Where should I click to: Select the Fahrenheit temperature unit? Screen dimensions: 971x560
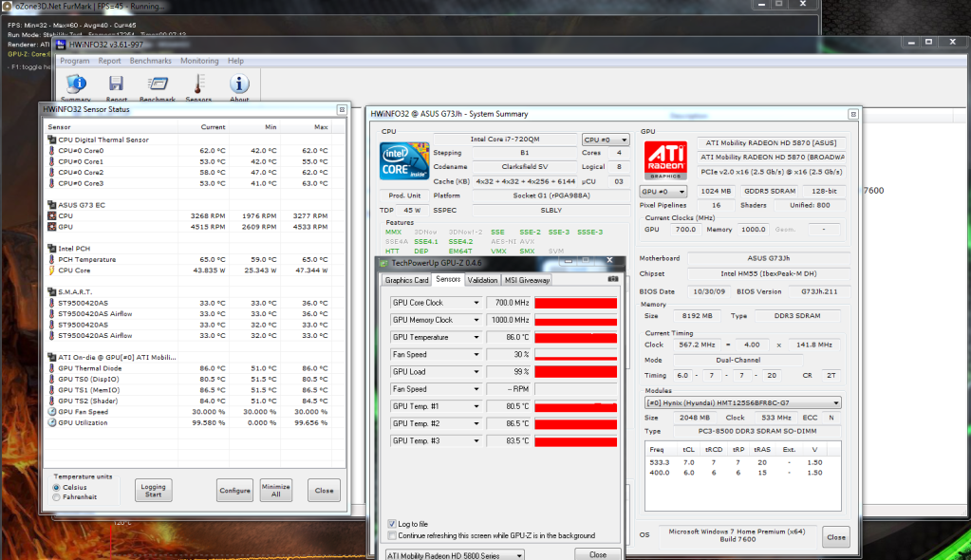point(56,496)
